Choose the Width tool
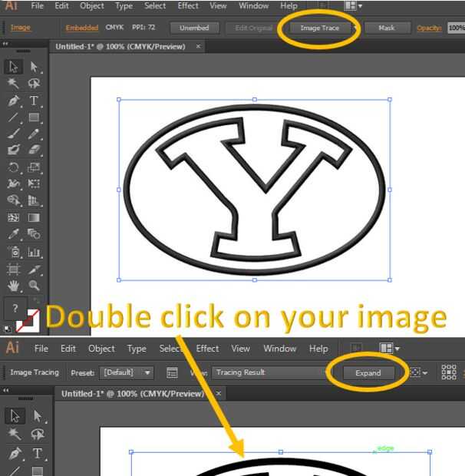 13,183
